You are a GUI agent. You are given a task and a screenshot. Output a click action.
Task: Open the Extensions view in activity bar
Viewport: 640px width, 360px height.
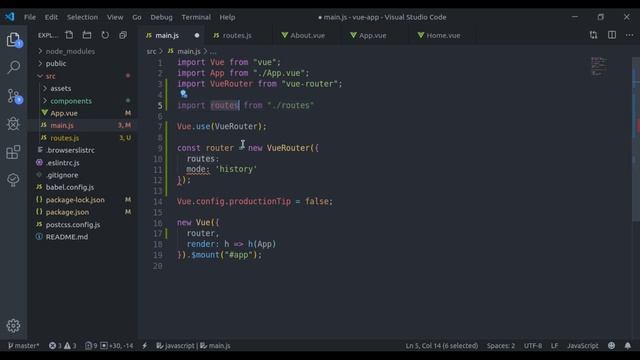coord(13,152)
